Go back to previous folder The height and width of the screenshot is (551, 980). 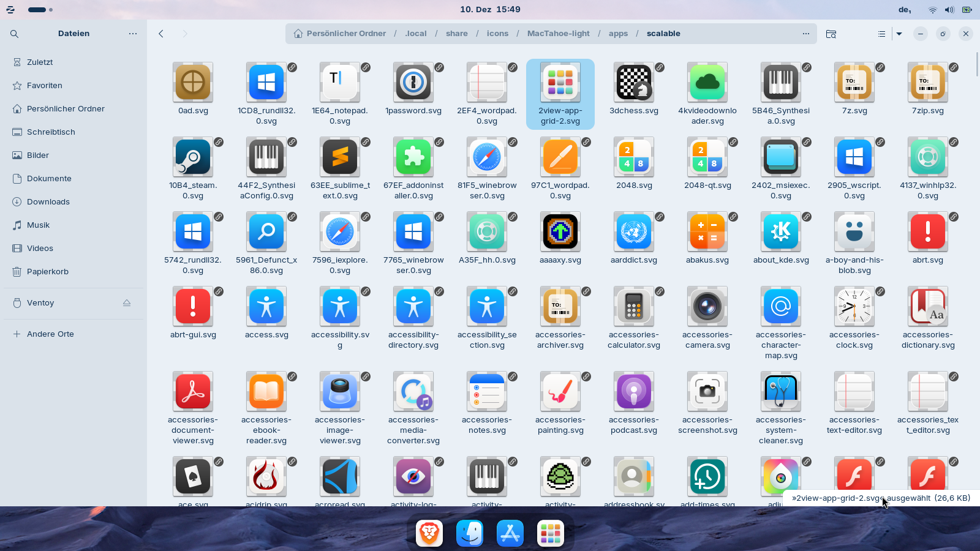[x=161, y=34]
